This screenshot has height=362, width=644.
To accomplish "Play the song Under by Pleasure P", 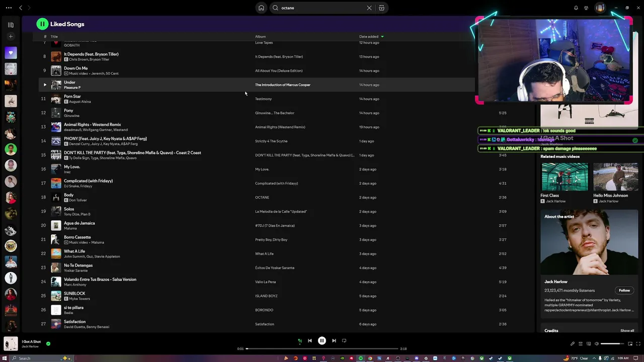I will pos(45,84).
